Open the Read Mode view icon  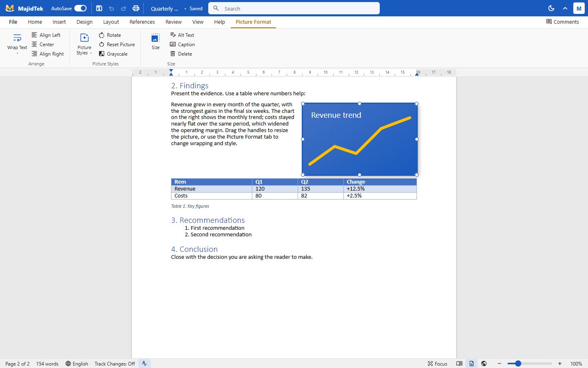(459, 364)
